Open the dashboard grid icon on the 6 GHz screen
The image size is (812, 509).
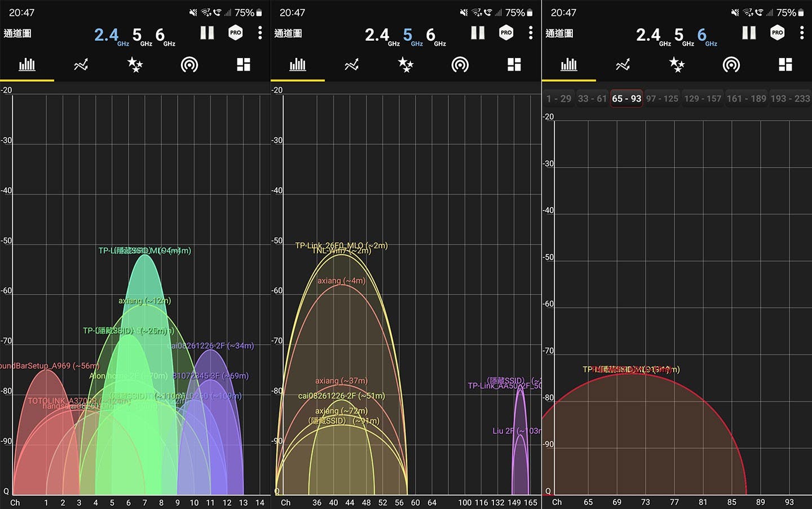(x=785, y=65)
